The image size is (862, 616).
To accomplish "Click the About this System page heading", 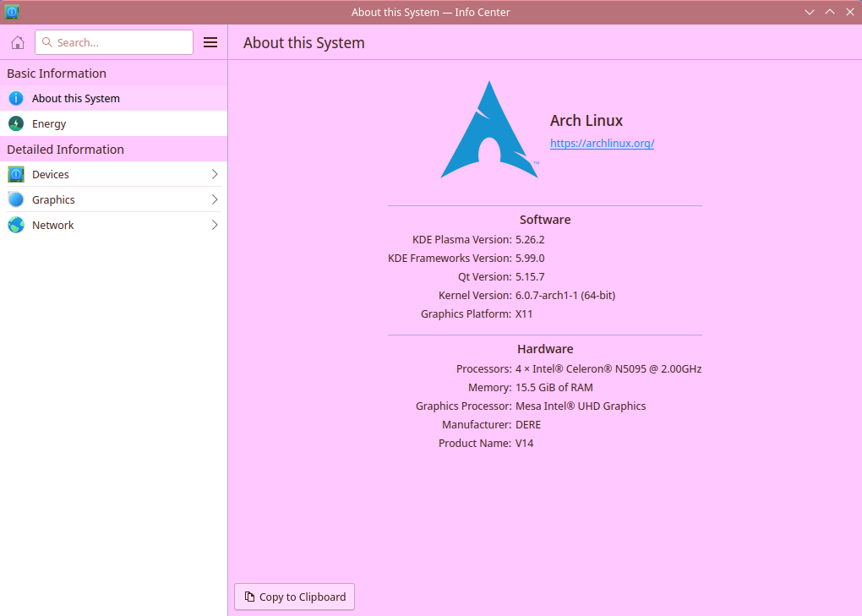I will click(304, 43).
